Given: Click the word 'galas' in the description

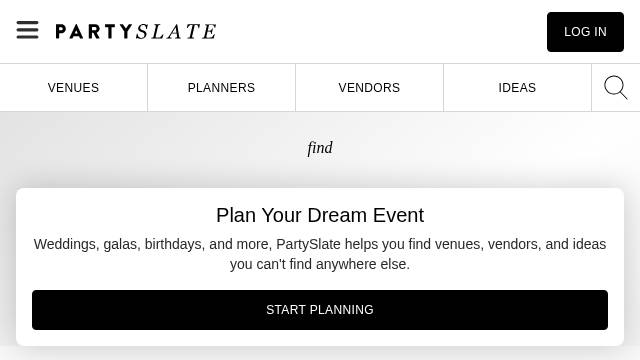Looking at the screenshot, I should click(122, 244).
